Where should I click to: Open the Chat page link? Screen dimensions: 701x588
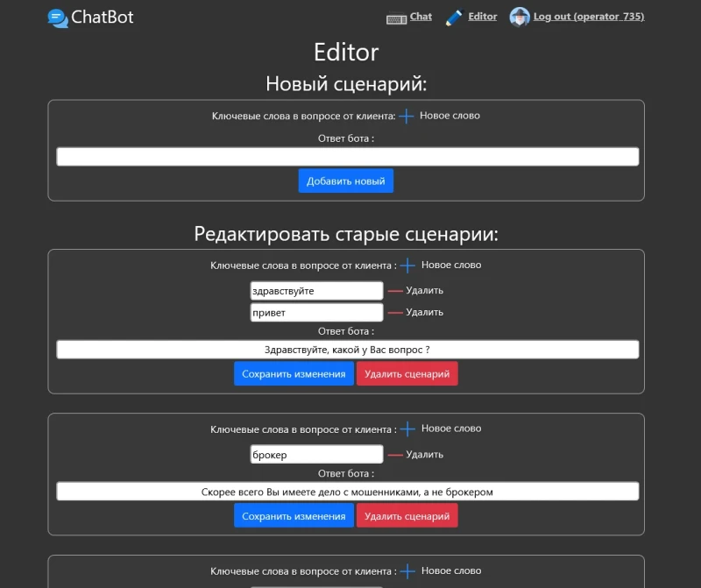click(x=421, y=17)
